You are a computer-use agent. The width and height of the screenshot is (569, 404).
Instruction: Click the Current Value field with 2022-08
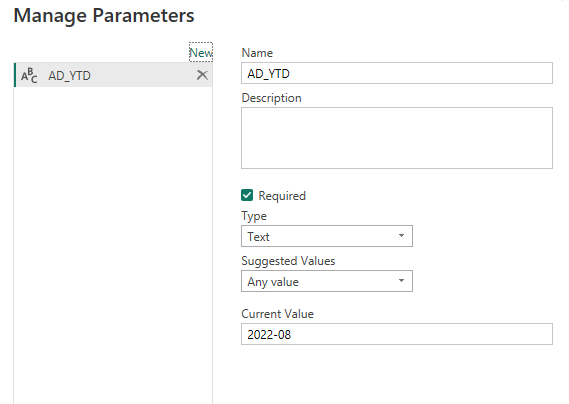(397, 334)
